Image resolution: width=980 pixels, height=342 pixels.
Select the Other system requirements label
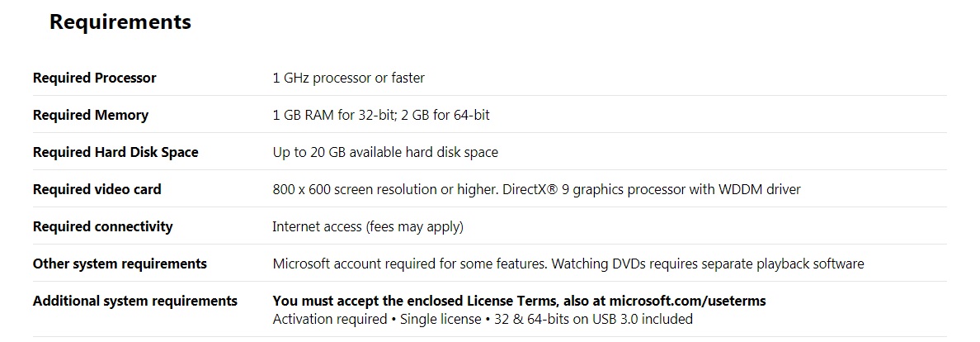(120, 264)
